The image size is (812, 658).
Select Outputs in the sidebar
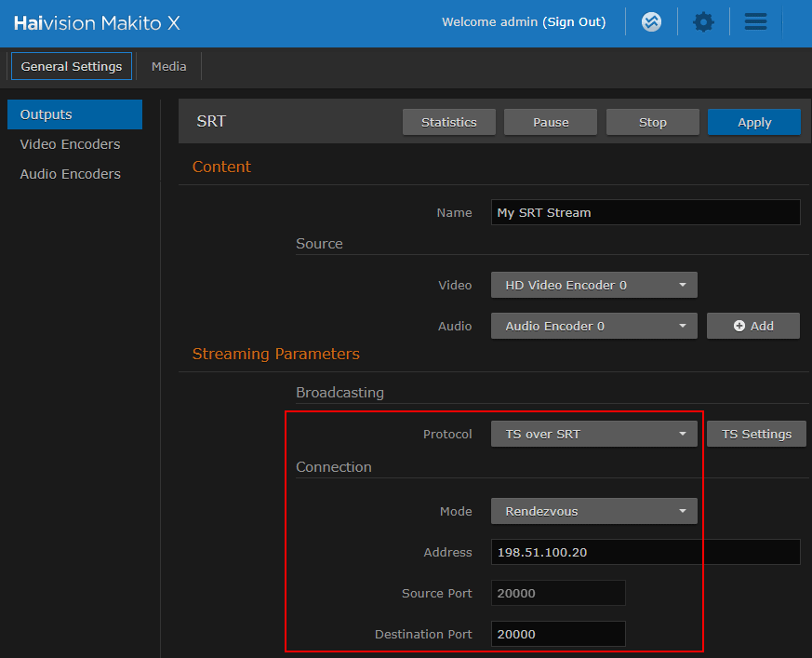[x=74, y=114]
